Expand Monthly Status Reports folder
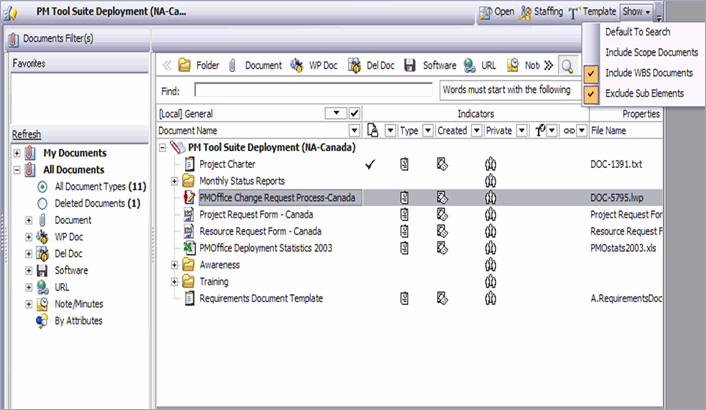706x410 pixels. point(174,181)
